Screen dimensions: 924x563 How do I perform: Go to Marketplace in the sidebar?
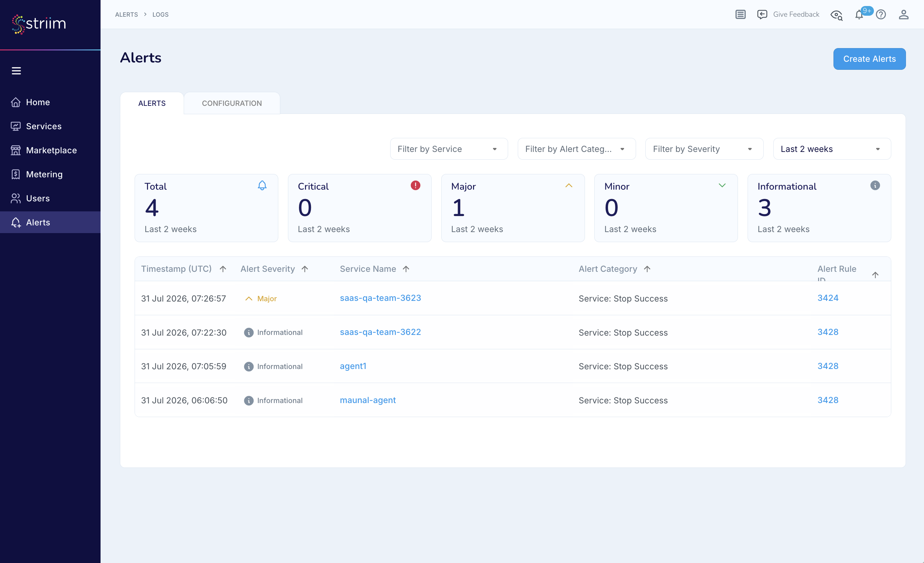(x=50, y=150)
